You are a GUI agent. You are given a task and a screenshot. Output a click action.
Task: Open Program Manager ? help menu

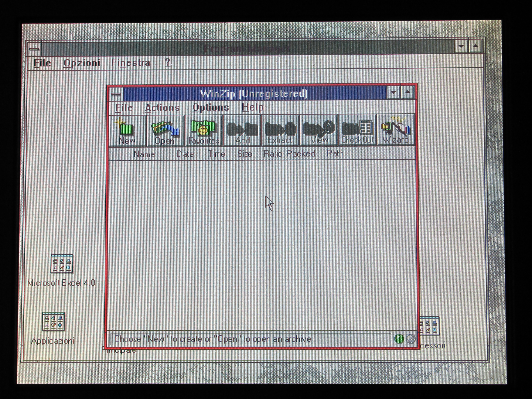(168, 63)
